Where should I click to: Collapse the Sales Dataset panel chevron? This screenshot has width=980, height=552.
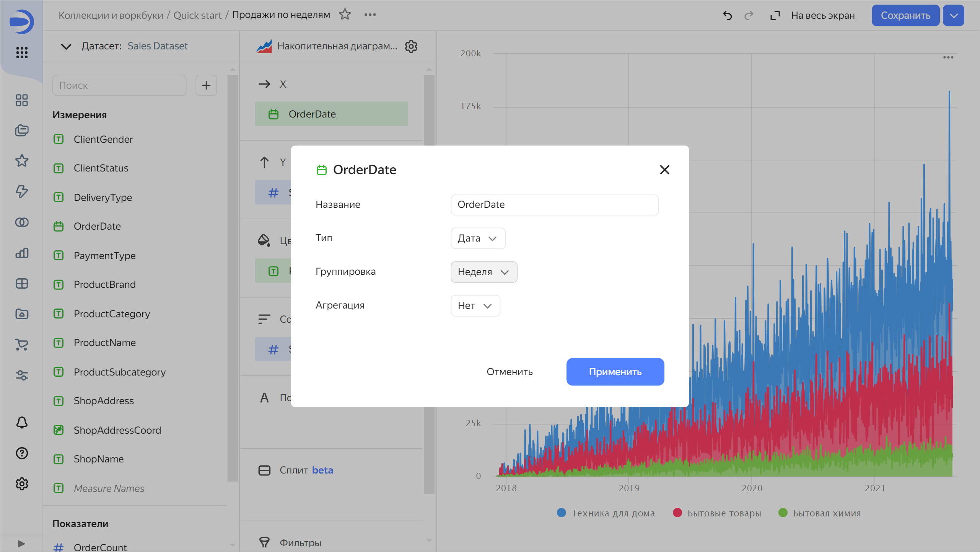click(65, 46)
